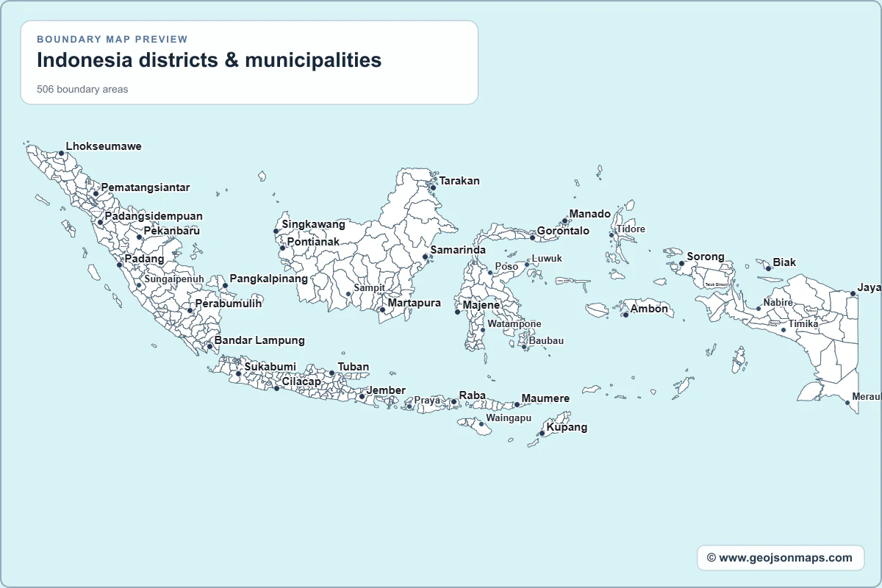882x588 pixels.
Task: Click the Tidore label
Action: coord(631,229)
